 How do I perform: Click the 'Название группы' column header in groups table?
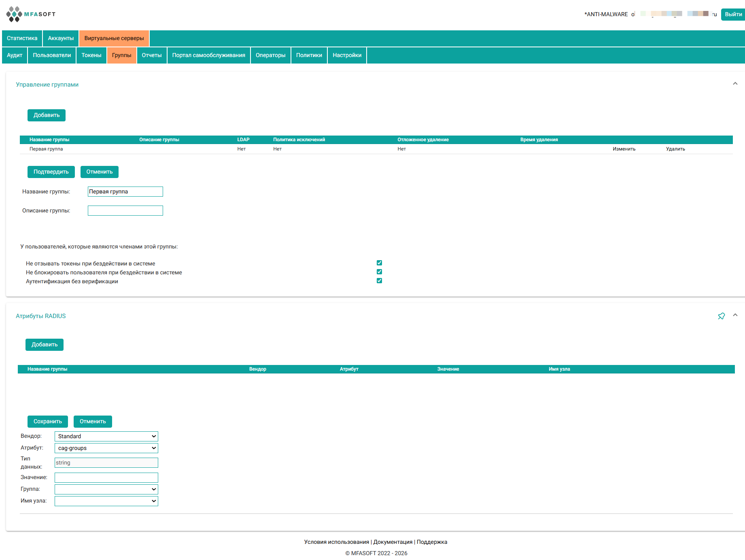pyautogui.click(x=49, y=140)
